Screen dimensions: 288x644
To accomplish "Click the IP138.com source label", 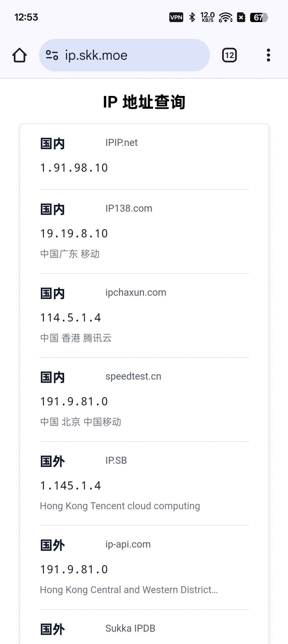I will (129, 208).
